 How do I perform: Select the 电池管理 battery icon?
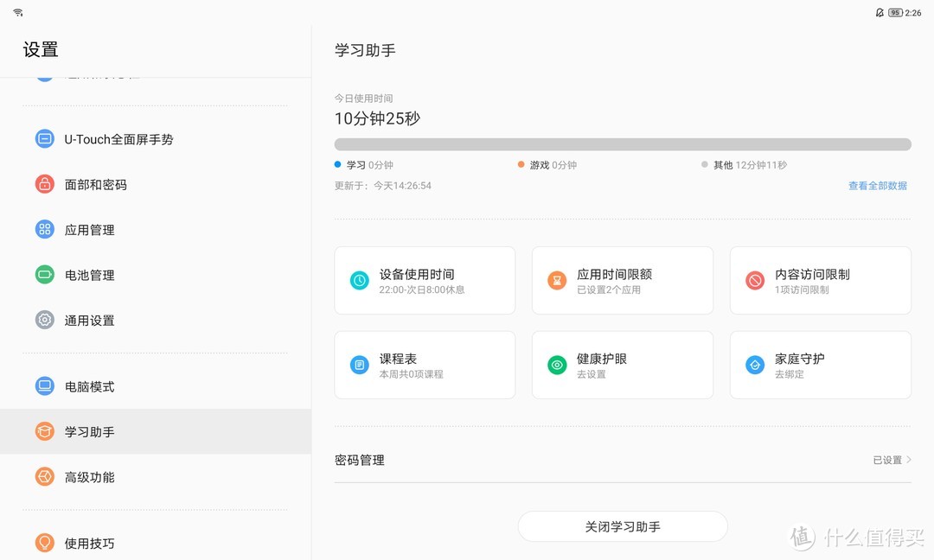44,275
